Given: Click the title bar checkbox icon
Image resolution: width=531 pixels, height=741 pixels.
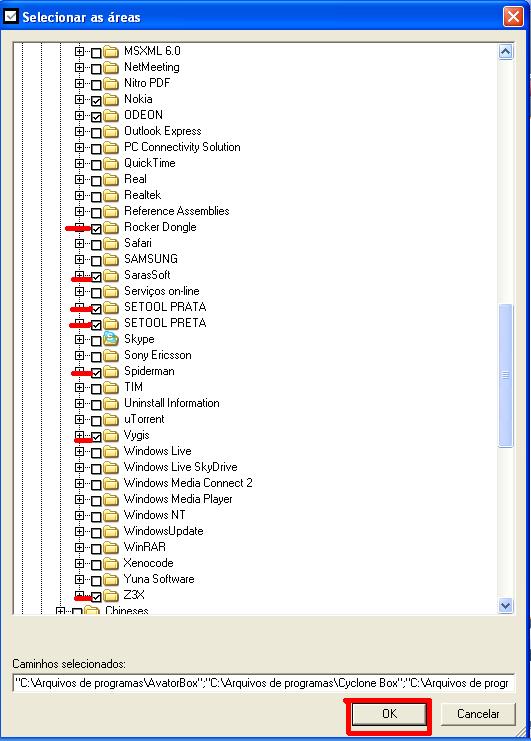Looking at the screenshot, I should click(10, 17).
